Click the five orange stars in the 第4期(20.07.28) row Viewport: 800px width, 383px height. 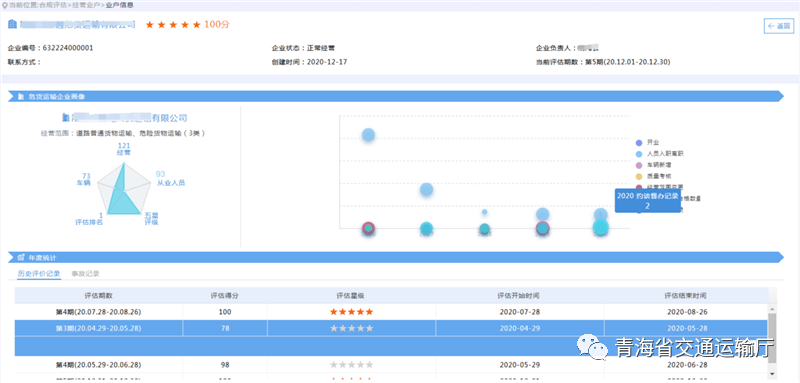(x=352, y=312)
